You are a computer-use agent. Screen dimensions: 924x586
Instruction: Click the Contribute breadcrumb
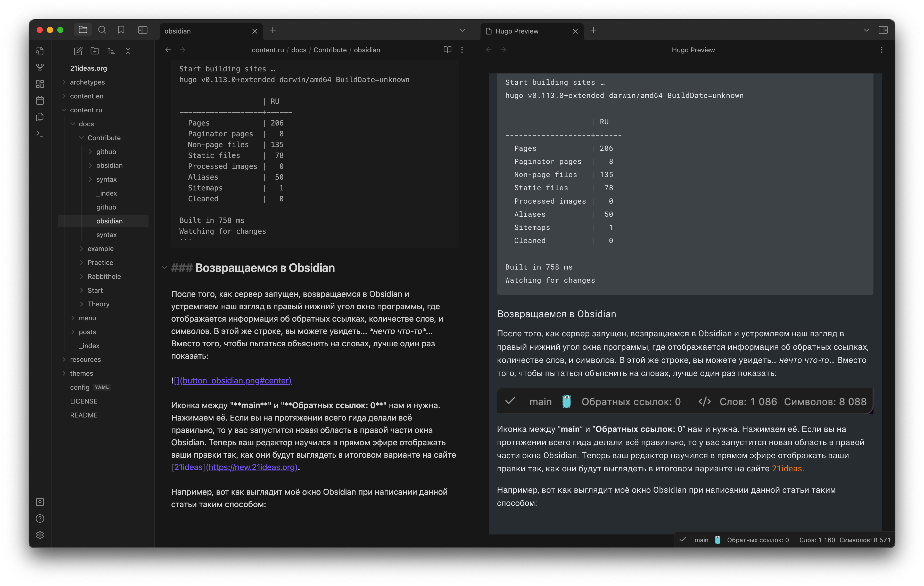[x=330, y=50]
